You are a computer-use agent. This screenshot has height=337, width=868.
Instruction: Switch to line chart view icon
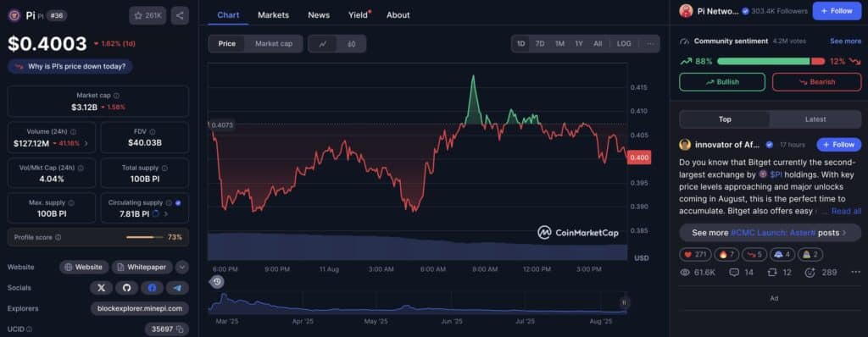[x=323, y=44]
